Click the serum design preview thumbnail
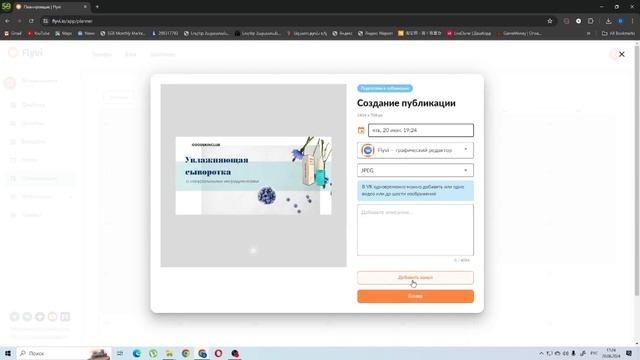Viewport: 640px width, 360px height. [253, 176]
